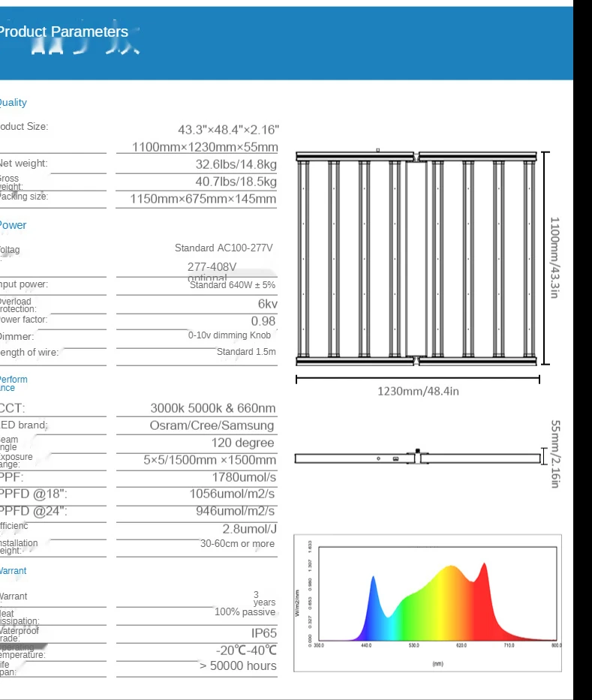Select the size text 1100mm×1230mm×55mm
Screen dimensions: 592x700
(x=205, y=147)
